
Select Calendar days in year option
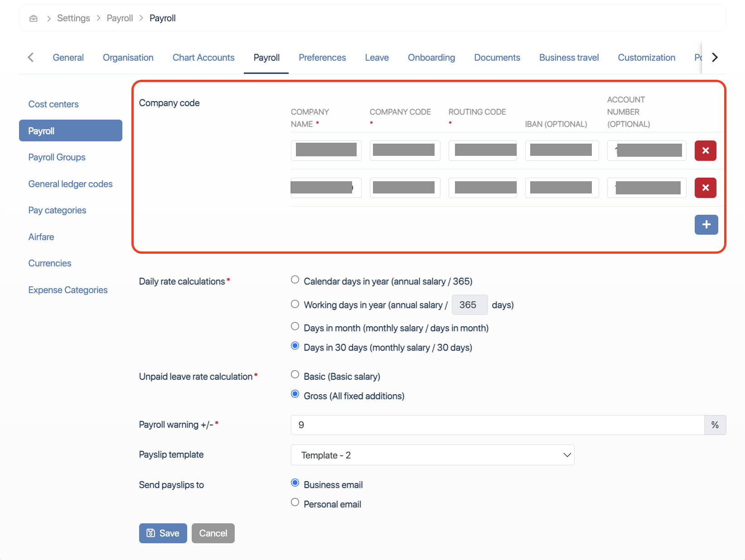(x=295, y=280)
